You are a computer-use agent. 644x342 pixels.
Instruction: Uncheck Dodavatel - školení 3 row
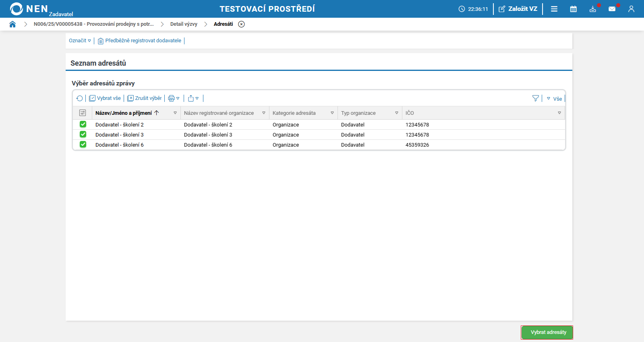pos(83,135)
